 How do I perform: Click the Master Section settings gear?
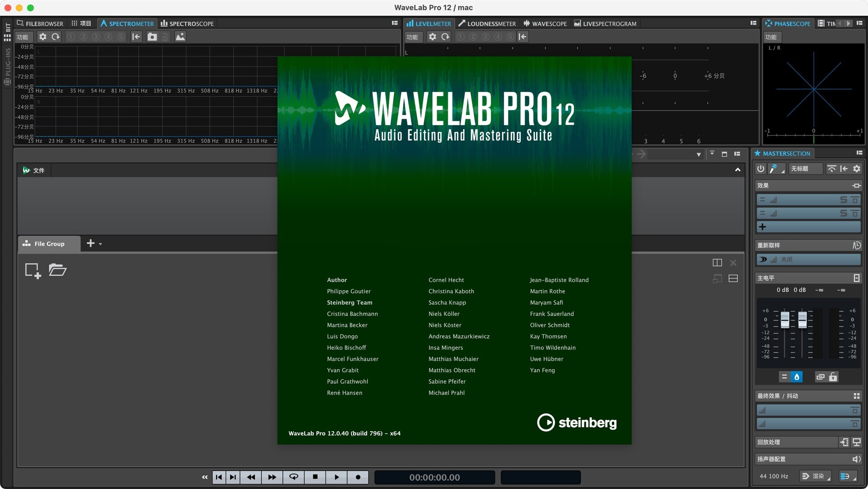[857, 169]
